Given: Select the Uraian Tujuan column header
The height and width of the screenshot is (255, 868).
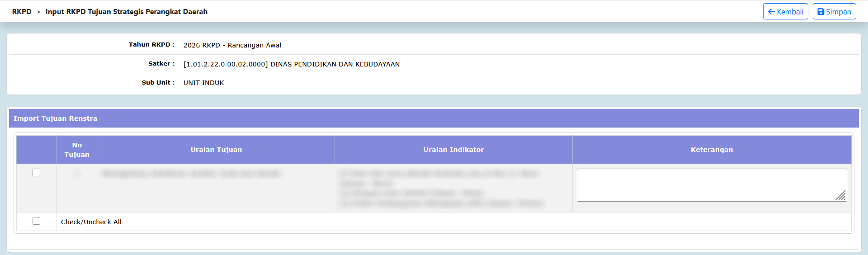Looking at the screenshot, I should click(x=216, y=150).
